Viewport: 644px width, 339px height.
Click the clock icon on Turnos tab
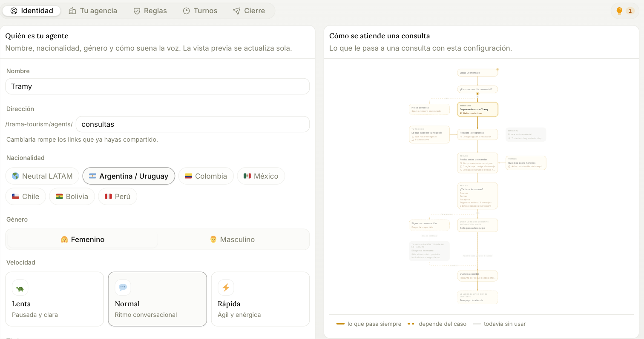[186, 11]
